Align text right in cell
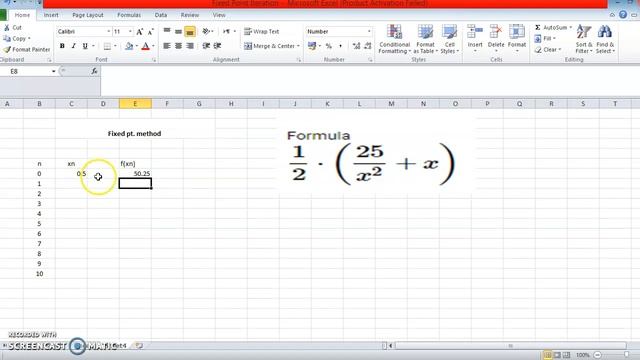Image resolution: width=640 pixels, height=360 pixels. tap(190, 46)
